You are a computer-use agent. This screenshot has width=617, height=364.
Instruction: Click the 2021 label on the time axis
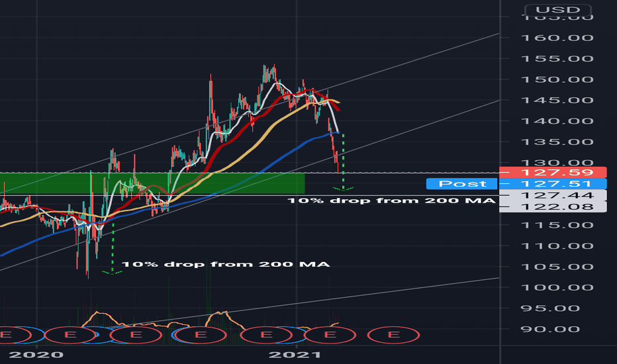pos(295,355)
